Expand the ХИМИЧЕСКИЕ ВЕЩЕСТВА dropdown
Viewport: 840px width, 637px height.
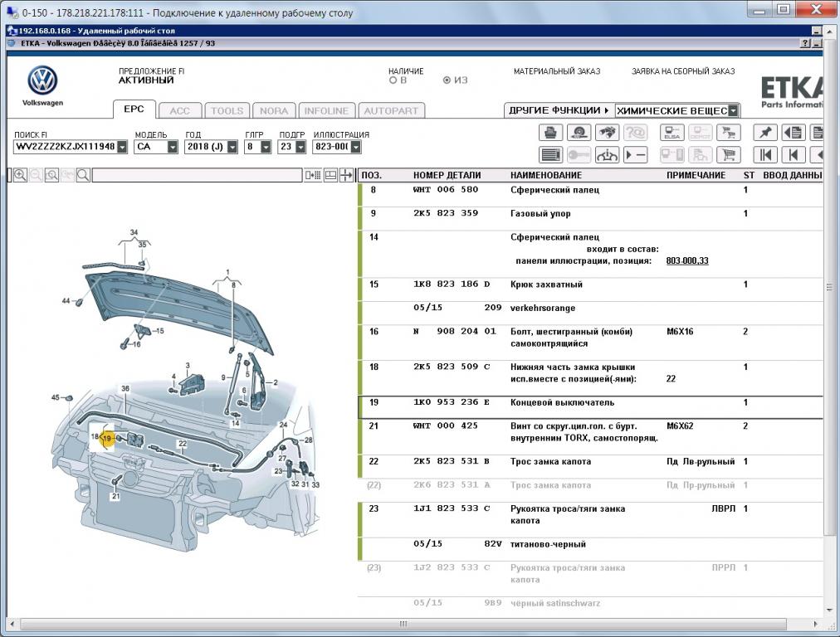click(x=734, y=111)
